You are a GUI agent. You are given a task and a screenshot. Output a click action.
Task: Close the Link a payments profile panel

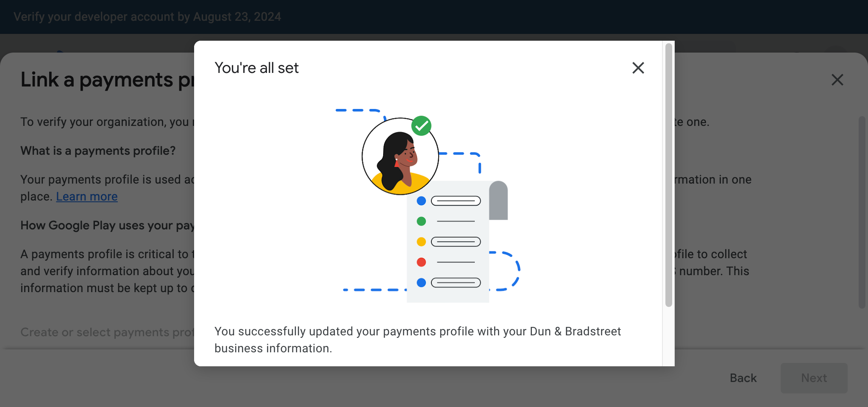point(837,80)
